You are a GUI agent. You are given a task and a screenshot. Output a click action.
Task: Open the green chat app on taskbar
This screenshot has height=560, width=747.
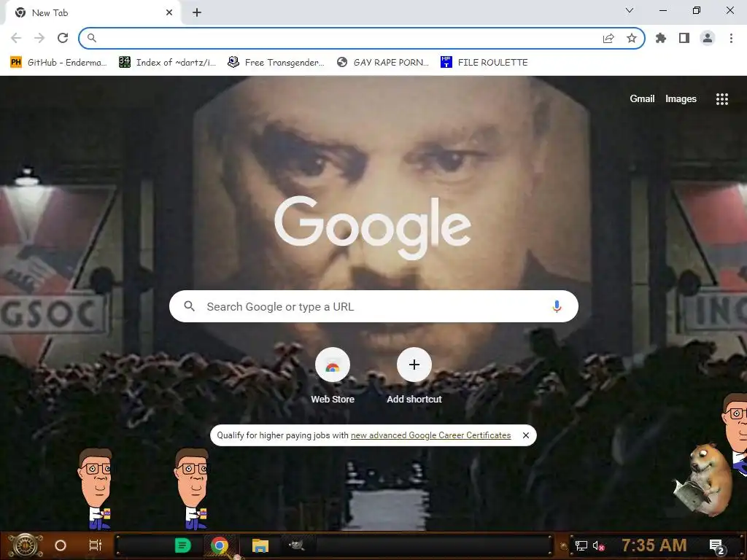pyautogui.click(x=182, y=545)
